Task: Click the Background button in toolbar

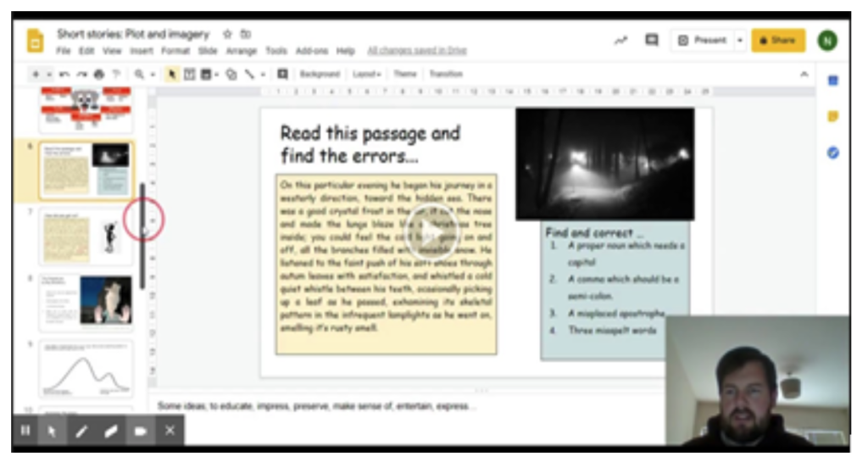Action: (x=319, y=75)
